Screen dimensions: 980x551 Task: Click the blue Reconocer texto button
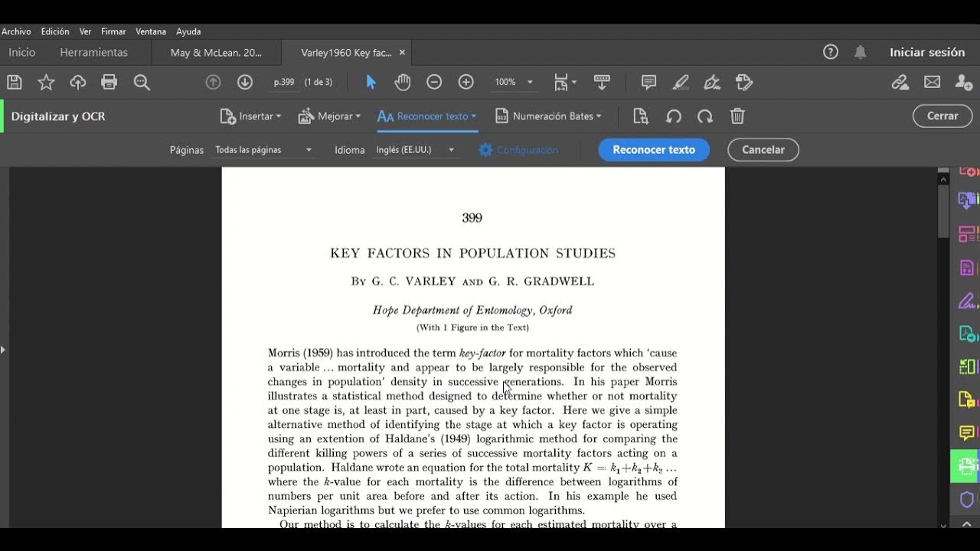[x=654, y=150]
